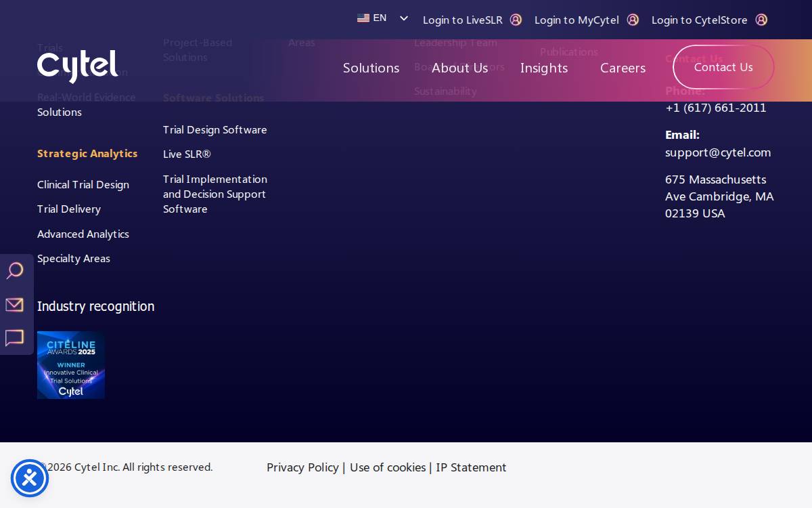Image resolution: width=812 pixels, height=508 pixels.
Task: Click the phone number +1 (617) 661-2011
Action: (716, 107)
